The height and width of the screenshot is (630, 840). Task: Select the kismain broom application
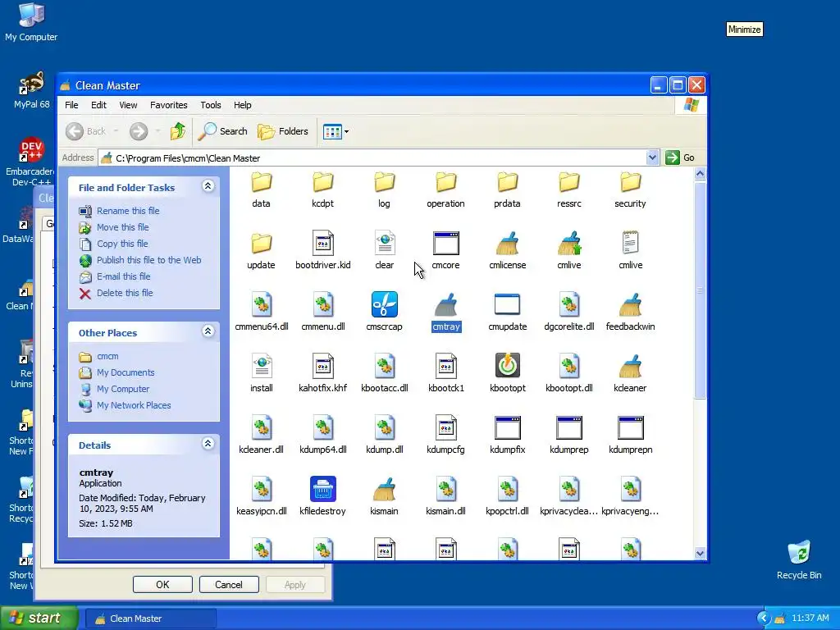coord(384,489)
